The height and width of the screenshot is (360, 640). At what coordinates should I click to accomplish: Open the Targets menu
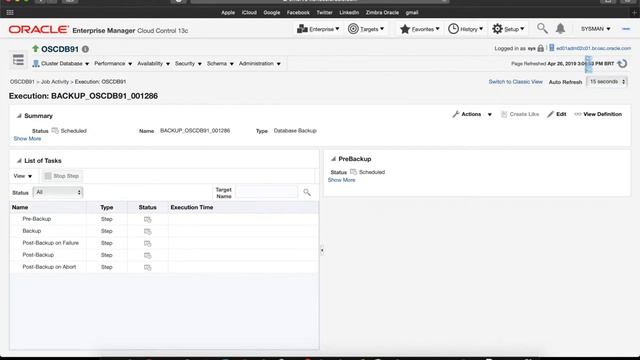(366, 29)
